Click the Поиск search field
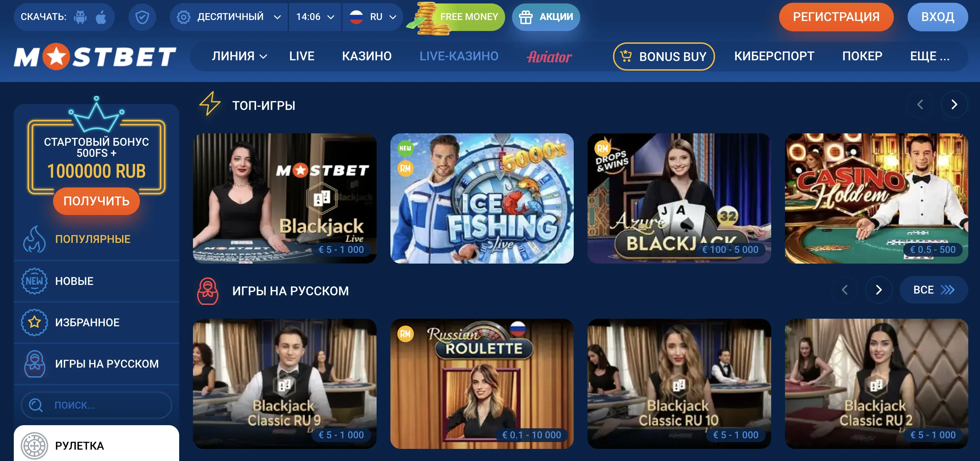The width and height of the screenshot is (980, 461). tap(96, 405)
